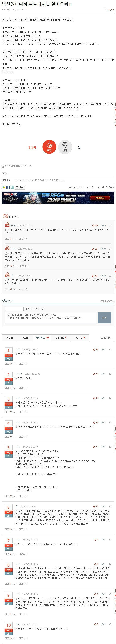Open the 목록 list icon link
The image size is (116, 644).
(x=72, y=187)
